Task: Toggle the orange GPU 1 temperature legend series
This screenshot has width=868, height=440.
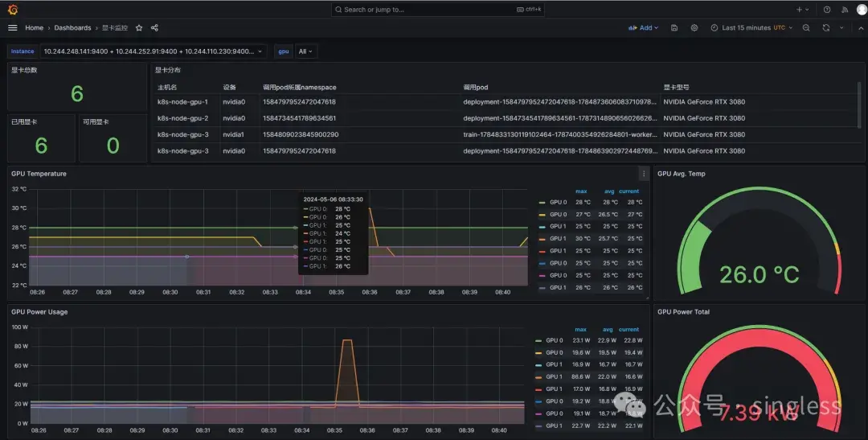Action: coord(556,238)
